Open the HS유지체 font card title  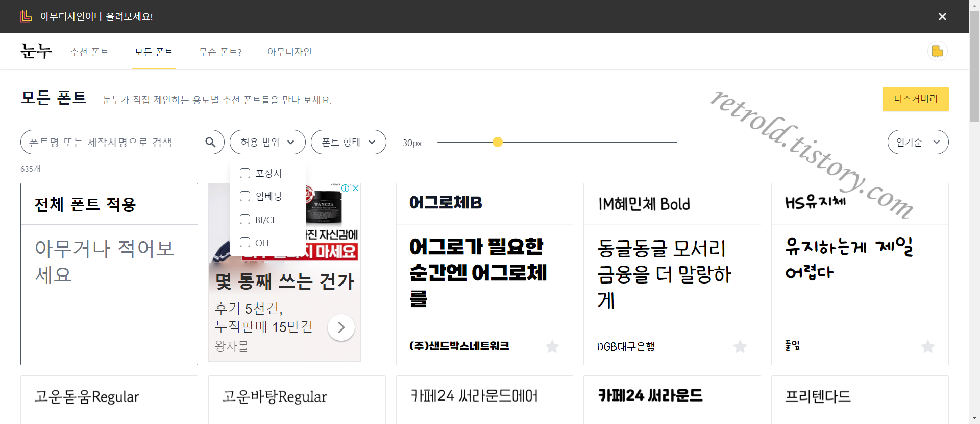(x=816, y=202)
